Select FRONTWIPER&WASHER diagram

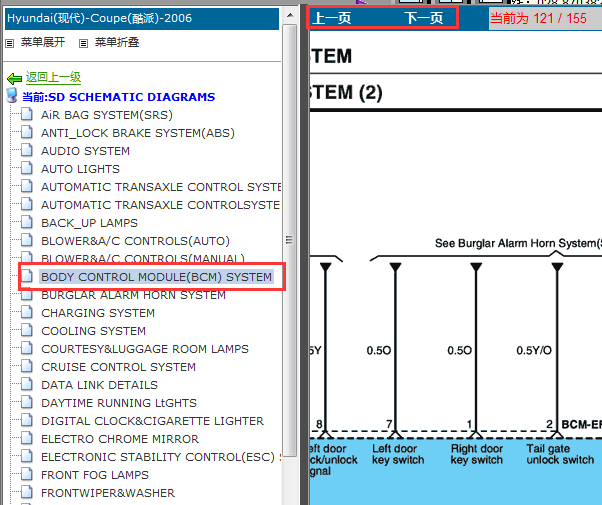[108, 493]
